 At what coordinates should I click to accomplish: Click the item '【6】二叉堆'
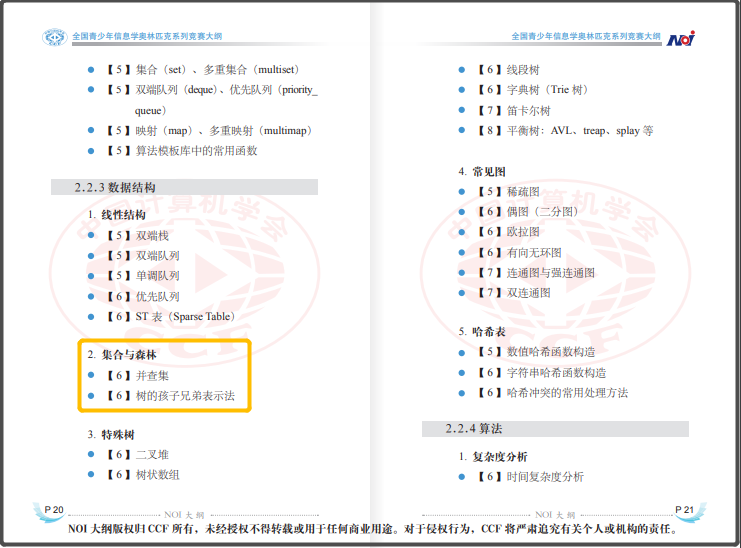click(138, 454)
